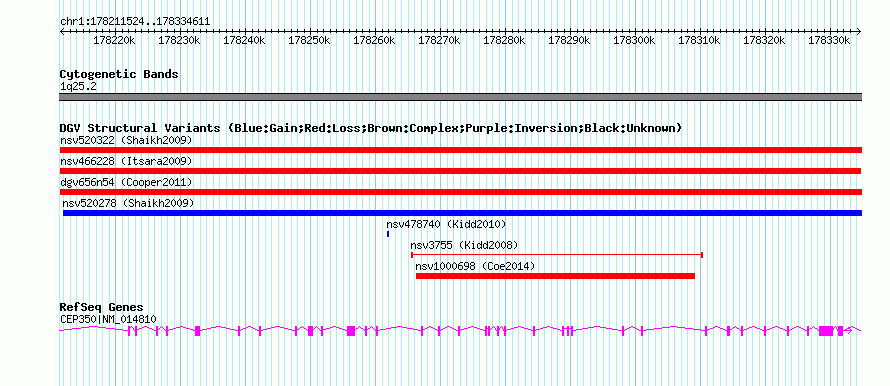Image resolution: width=890 pixels, height=386 pixels.
Task: Open nsv478740 (Kidd2010) variant label
Action: point(446,224)
